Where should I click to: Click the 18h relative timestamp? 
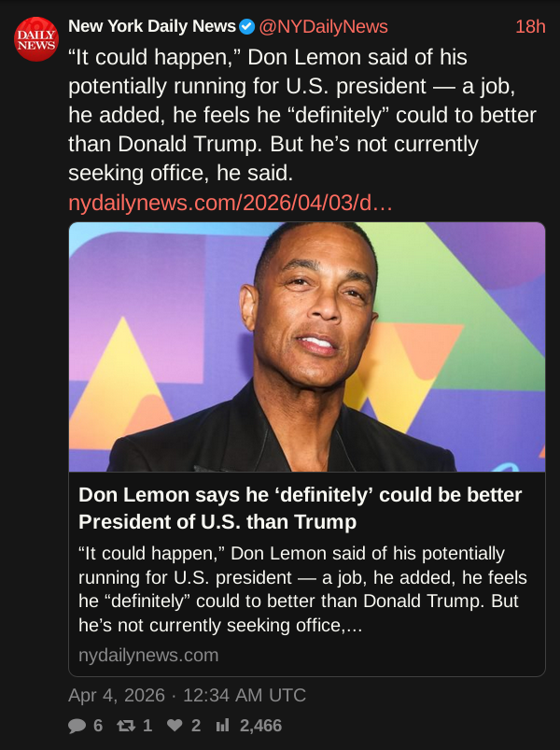[x=530, y=27]
